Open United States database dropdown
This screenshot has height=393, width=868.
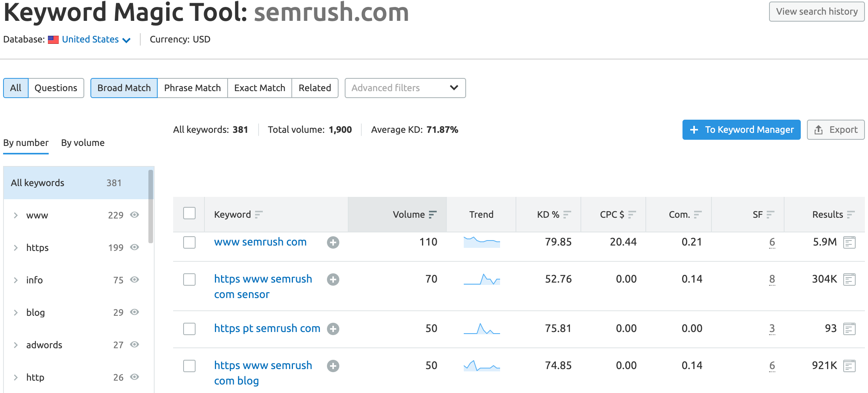pyautogui.click(x=96, y=39)
